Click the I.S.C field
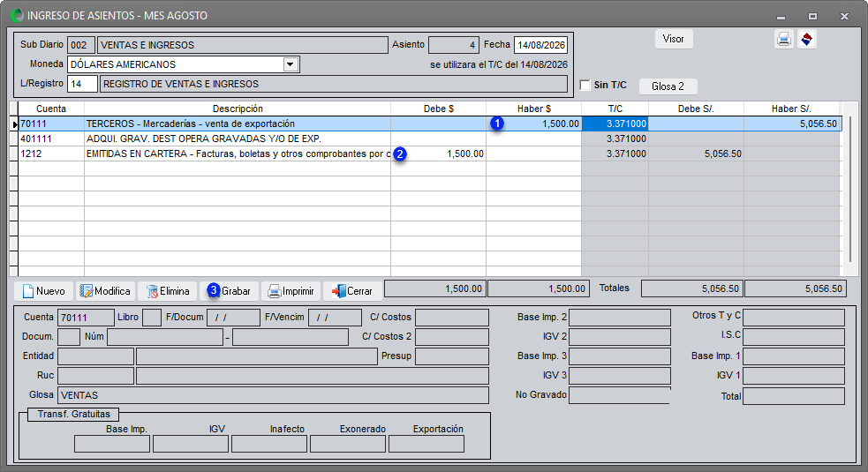This screenshot has height=472, width=868. [794, 337]
